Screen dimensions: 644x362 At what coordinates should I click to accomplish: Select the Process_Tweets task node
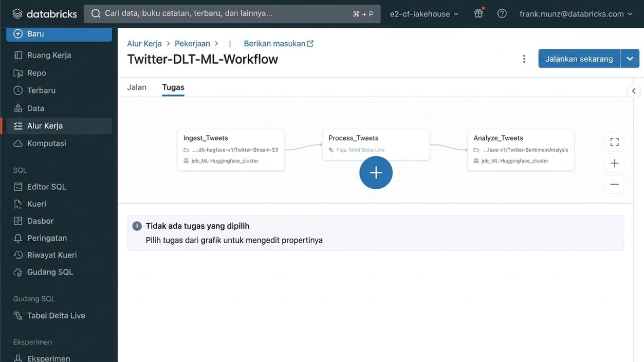376,144
